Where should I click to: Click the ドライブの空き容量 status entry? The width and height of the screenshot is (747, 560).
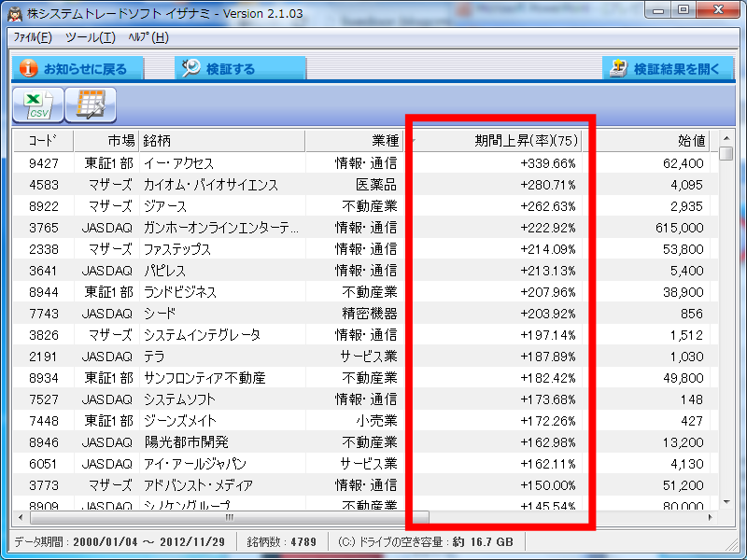426,542
